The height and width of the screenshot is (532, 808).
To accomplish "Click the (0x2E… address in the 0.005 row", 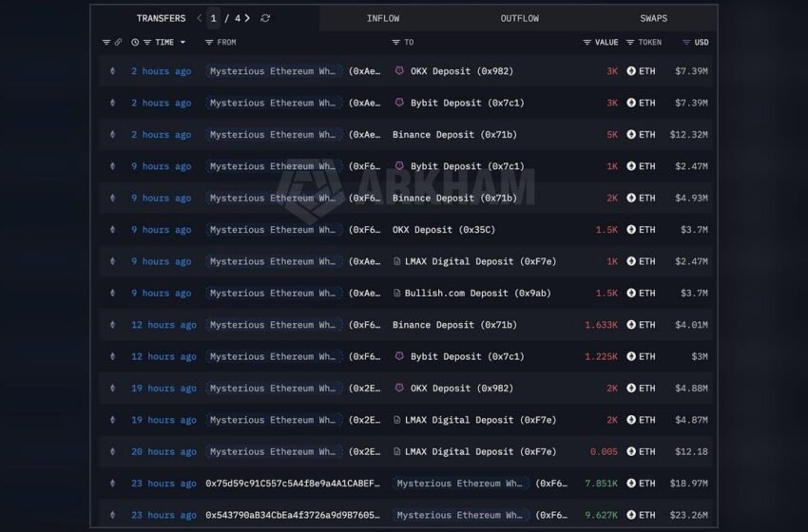I will coord(364,451).
